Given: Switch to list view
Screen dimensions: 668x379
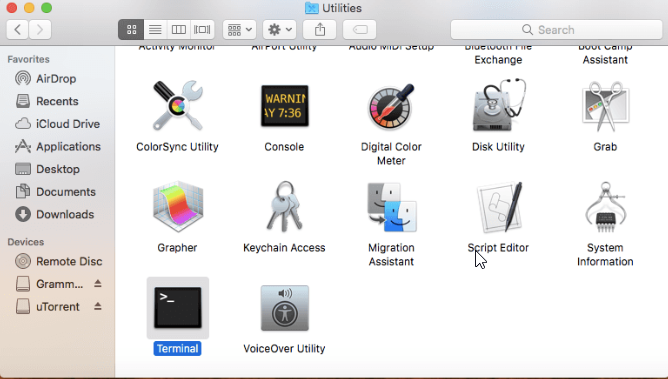Looking at the screenshot, I should [155, 29].
